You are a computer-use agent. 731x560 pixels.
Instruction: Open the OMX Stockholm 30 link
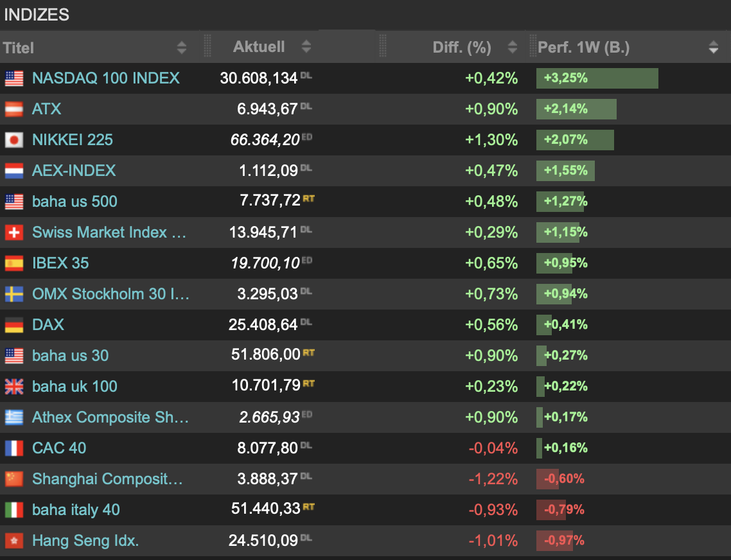pyautogui.click(x=111, y=293)
